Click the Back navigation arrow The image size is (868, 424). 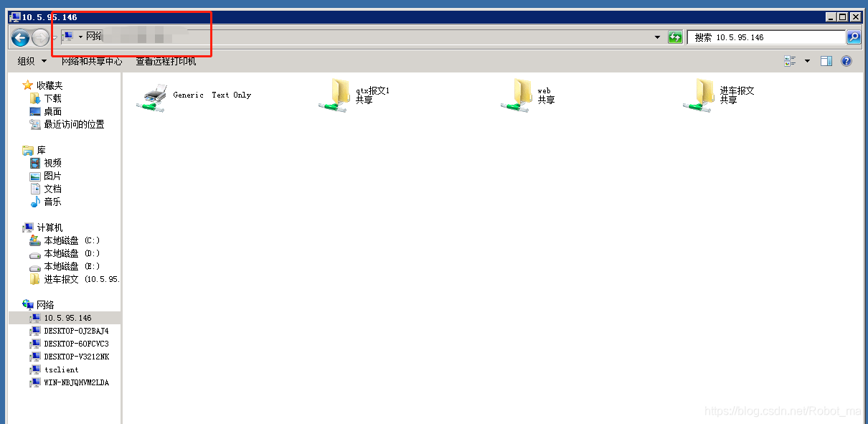[20, 37]
